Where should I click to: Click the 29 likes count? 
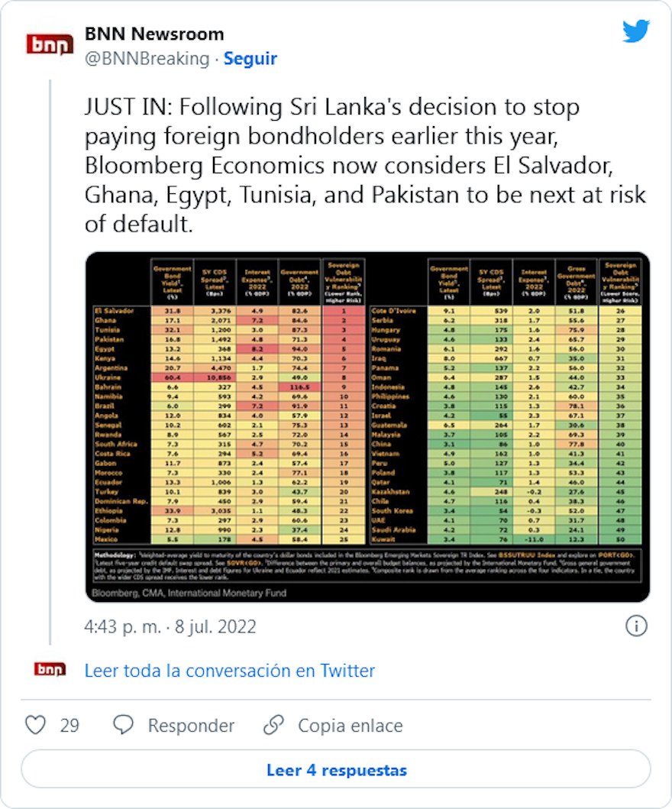click(x=69, y=725)
